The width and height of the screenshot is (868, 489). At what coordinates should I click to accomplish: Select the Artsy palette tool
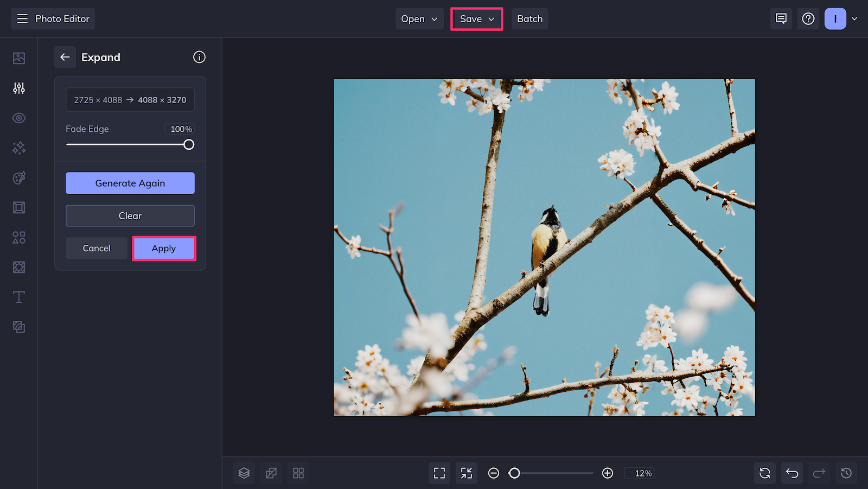pyautogui.click(x=18, y=177)
